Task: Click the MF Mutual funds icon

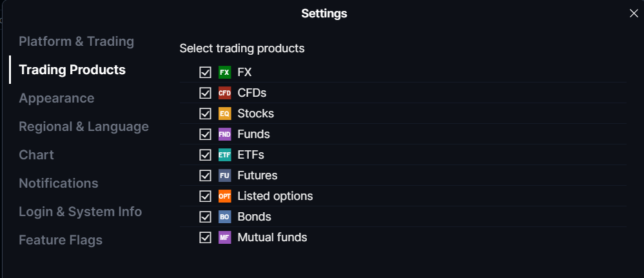Action: click(225, 237)
